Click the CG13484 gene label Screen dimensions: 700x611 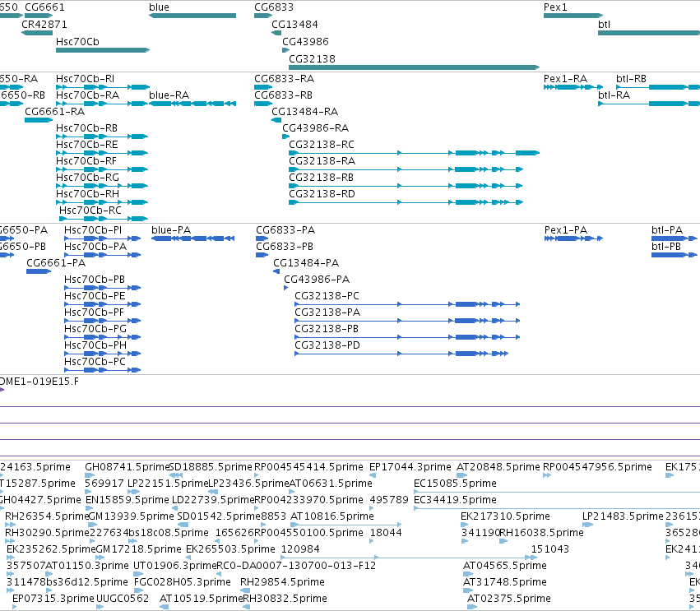pyautogui.click(x=294, y=25)
